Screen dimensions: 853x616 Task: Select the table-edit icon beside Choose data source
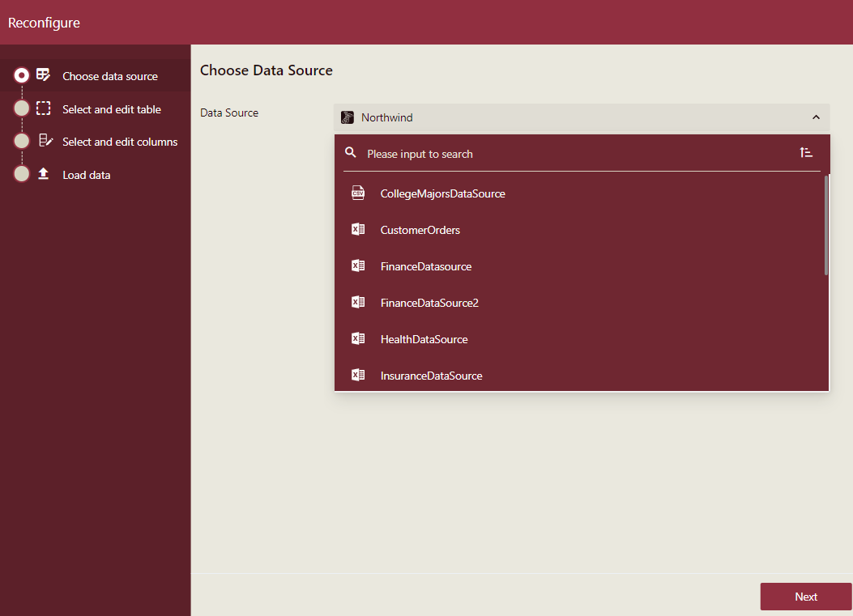click(x=43, y=74)
